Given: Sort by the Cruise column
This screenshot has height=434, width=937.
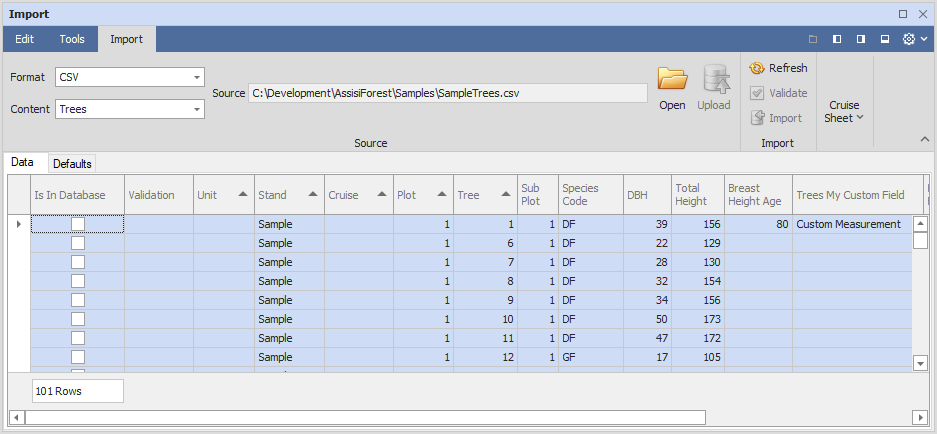Looking at the screenshot, I should click(x=359, y=195).
